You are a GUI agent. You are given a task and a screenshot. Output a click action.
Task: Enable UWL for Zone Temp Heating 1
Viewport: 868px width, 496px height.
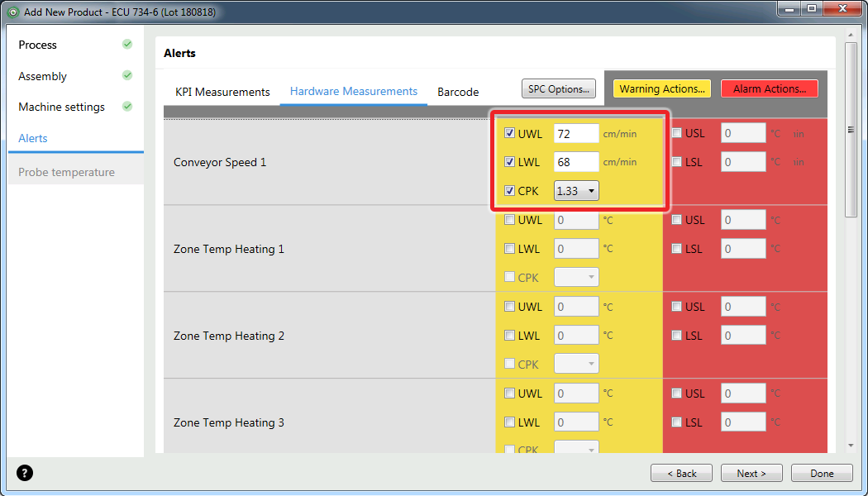point(510,220)
